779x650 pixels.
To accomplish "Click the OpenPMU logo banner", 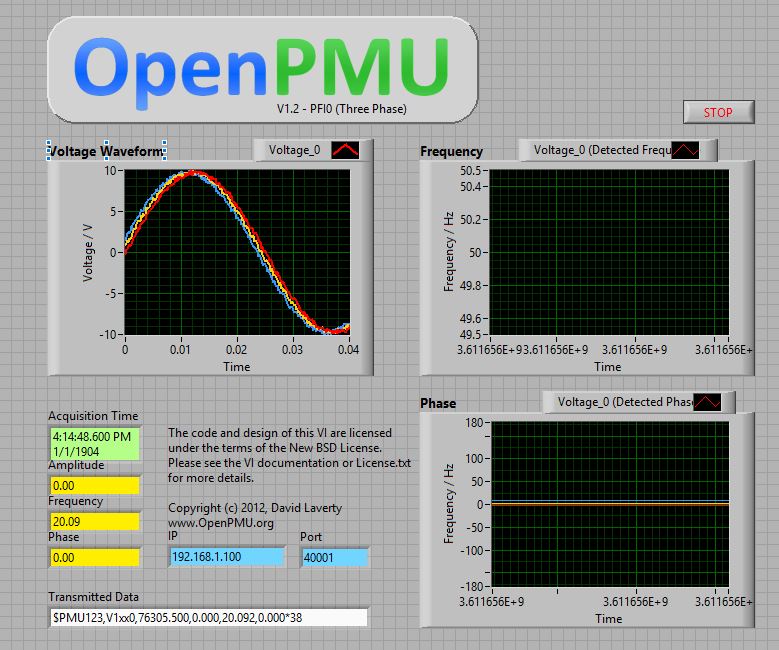I will [262, 70].
